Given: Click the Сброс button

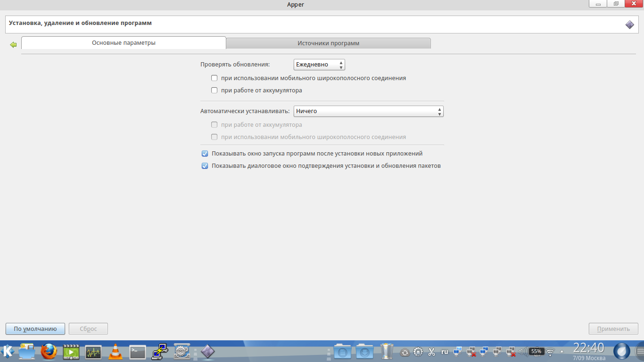Looking at the screenshot, I should click(88, 329).
